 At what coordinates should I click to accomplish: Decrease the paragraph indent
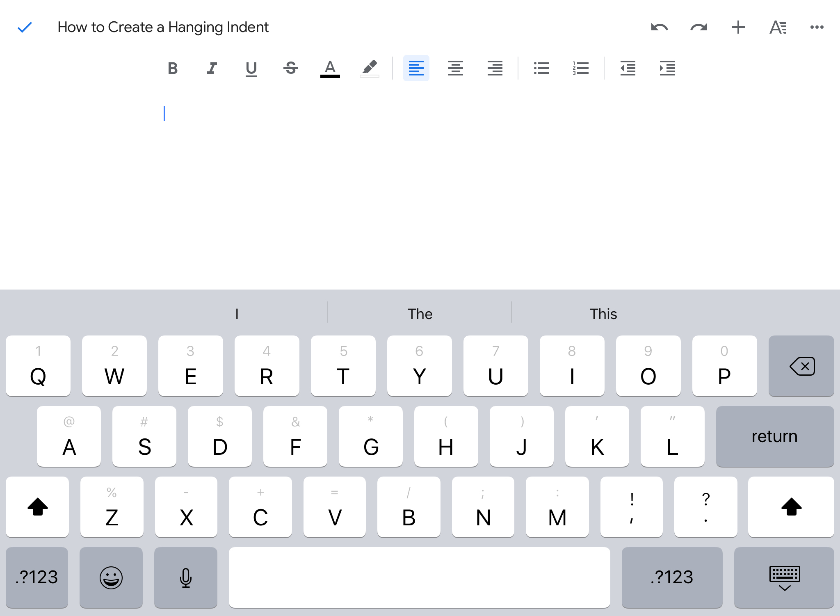(628, 68)
